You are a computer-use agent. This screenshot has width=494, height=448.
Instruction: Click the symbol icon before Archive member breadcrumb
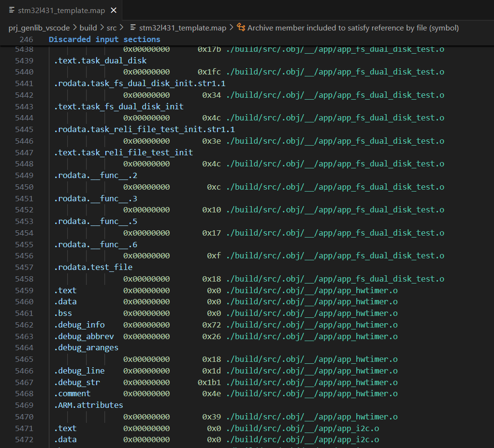(x=241, y=28)
